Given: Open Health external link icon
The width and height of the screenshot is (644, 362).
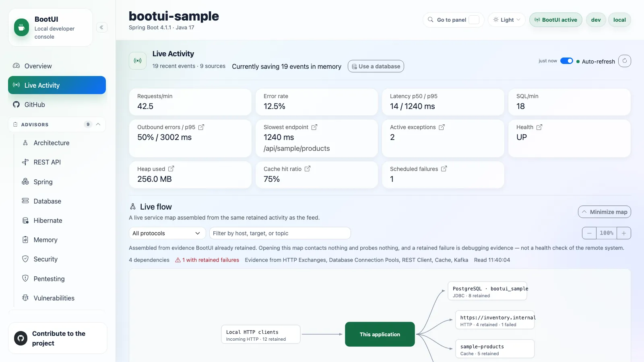Looking at the screenshot, I should (x=539, y=127).
